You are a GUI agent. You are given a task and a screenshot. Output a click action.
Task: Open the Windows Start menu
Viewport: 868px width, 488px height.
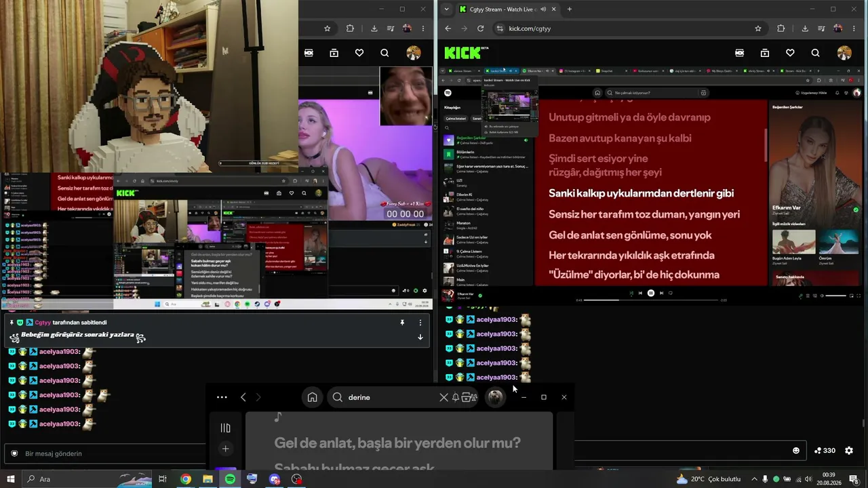[x=10, y=479]
